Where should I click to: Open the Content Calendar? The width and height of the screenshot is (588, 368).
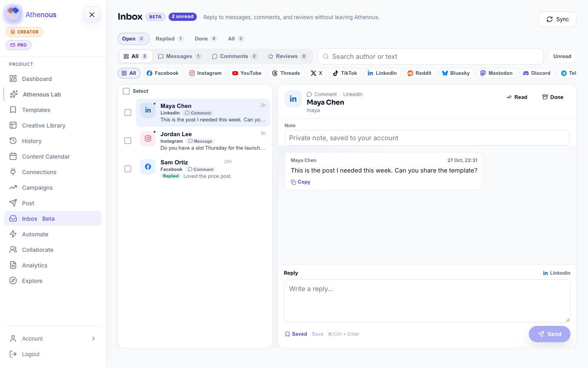[53, 157]
